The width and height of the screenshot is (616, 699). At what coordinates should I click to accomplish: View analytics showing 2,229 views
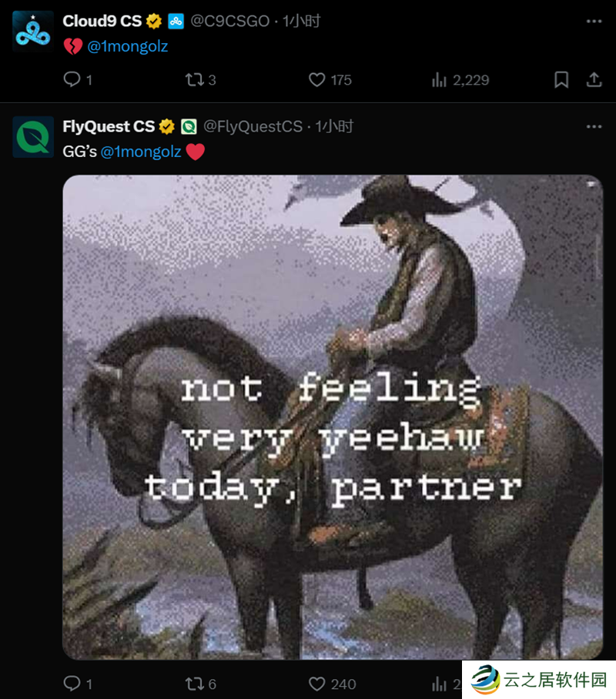coord(460,80)
